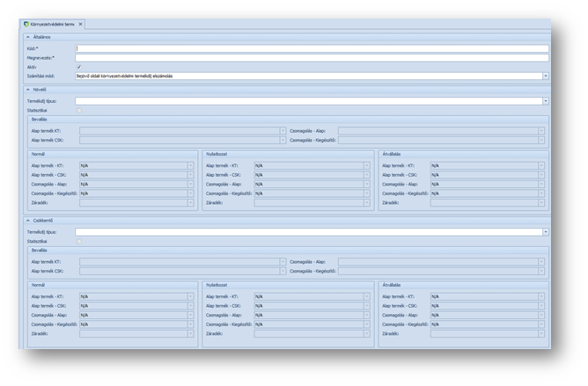Open Csomagolás - Kiegészítő dropdown in Csökkentő Normál
588x386 pixels.
[190, 324]
